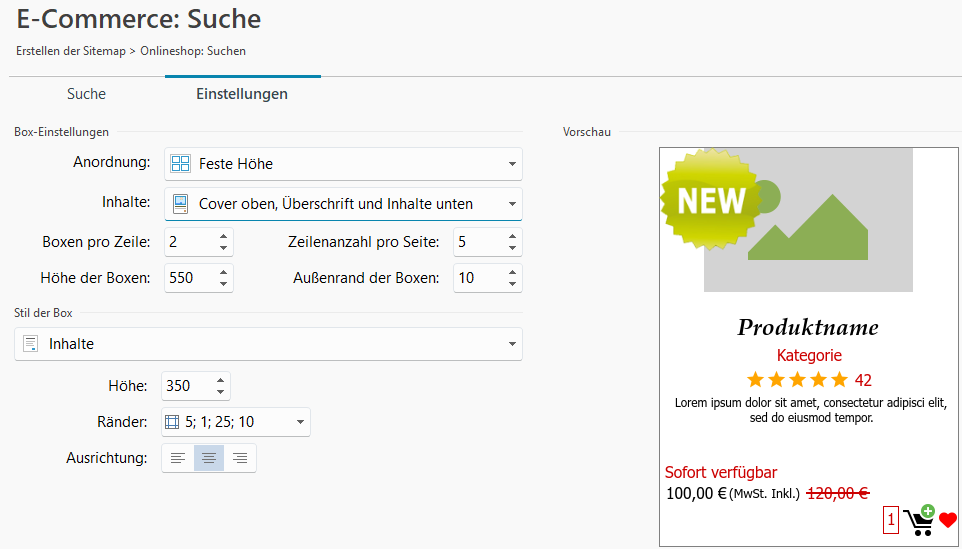Switch to the Suche tab
The image size is (962, 549).
[87, 94]
